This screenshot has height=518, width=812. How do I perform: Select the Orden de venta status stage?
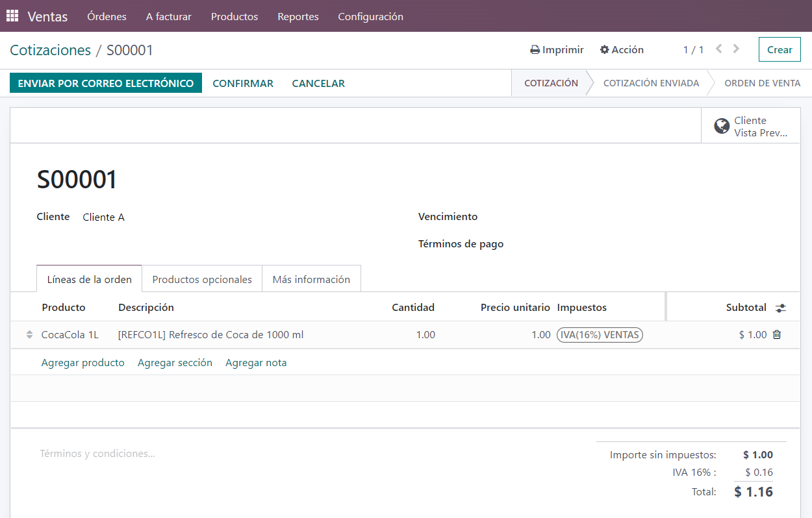point(762,83)
